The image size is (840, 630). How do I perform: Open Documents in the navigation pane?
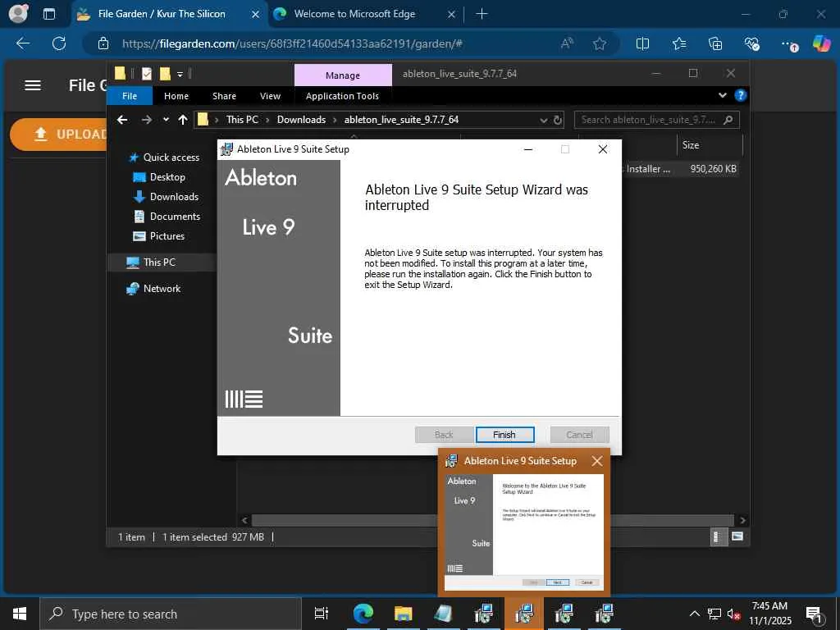(167, 217)
